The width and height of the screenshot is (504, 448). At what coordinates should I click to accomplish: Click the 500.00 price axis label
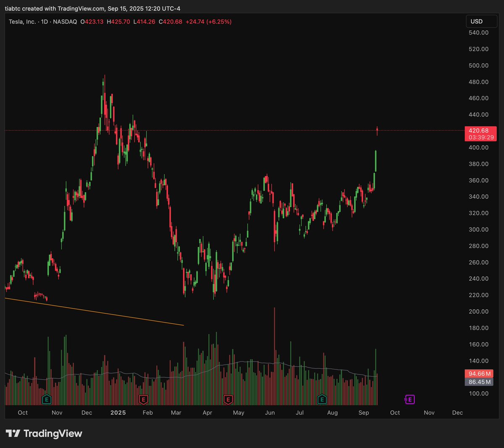[479, 65]
